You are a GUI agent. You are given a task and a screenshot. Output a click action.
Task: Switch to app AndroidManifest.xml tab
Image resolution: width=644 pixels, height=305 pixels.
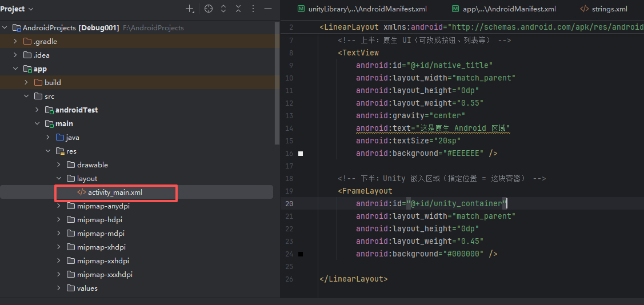(503, 9)
